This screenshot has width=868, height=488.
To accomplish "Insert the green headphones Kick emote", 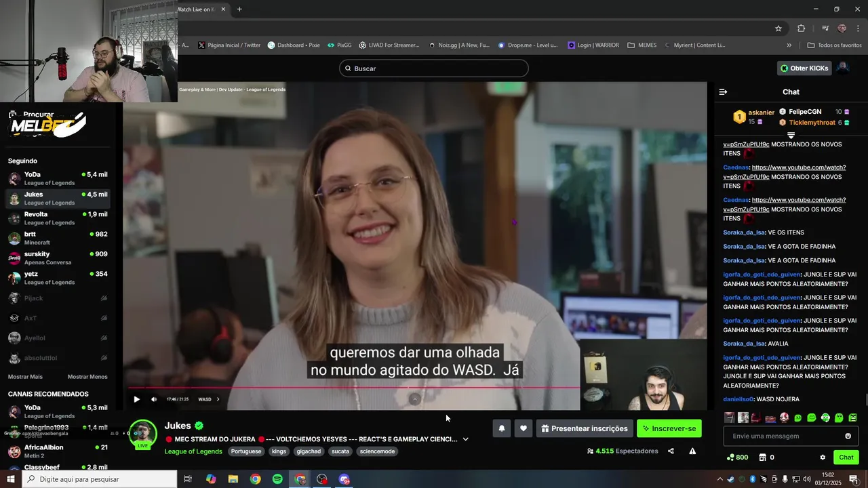I will point(825,418).
